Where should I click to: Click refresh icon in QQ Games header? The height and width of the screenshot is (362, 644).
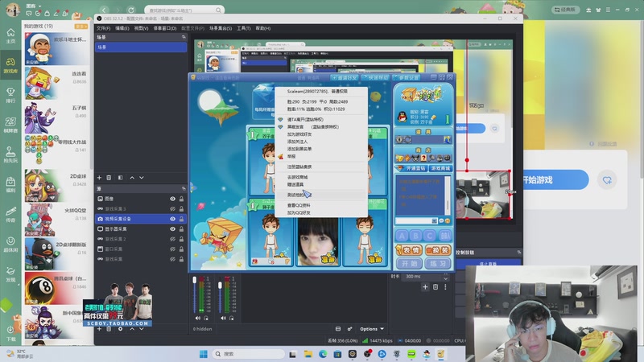[131, 10]
